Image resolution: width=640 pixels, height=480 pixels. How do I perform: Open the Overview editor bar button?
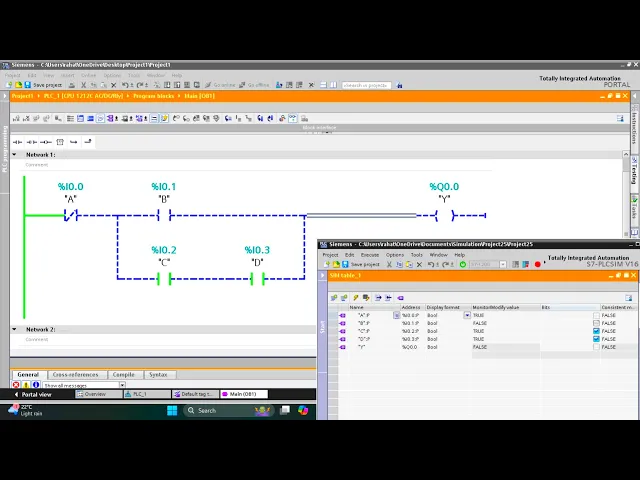(98, 394)
